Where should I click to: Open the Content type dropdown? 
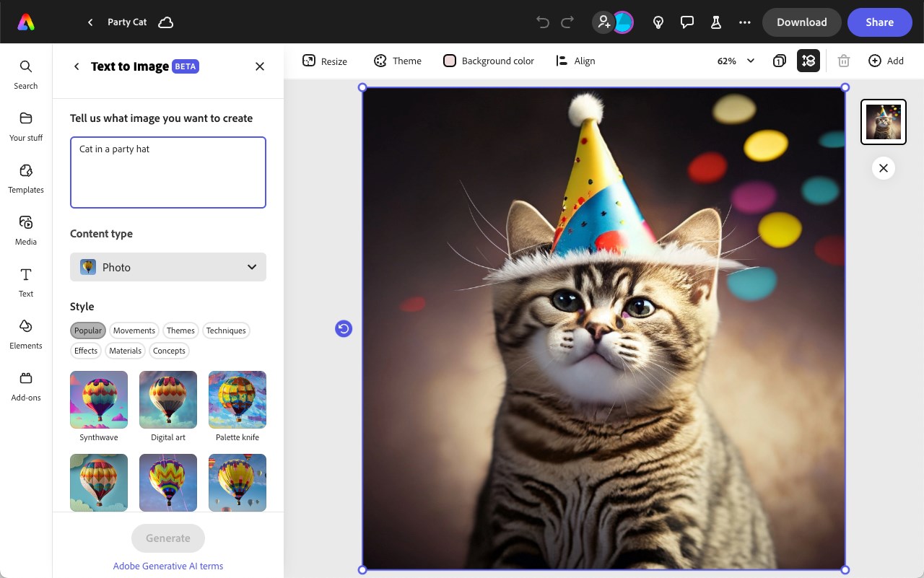[x=167, y=267]
